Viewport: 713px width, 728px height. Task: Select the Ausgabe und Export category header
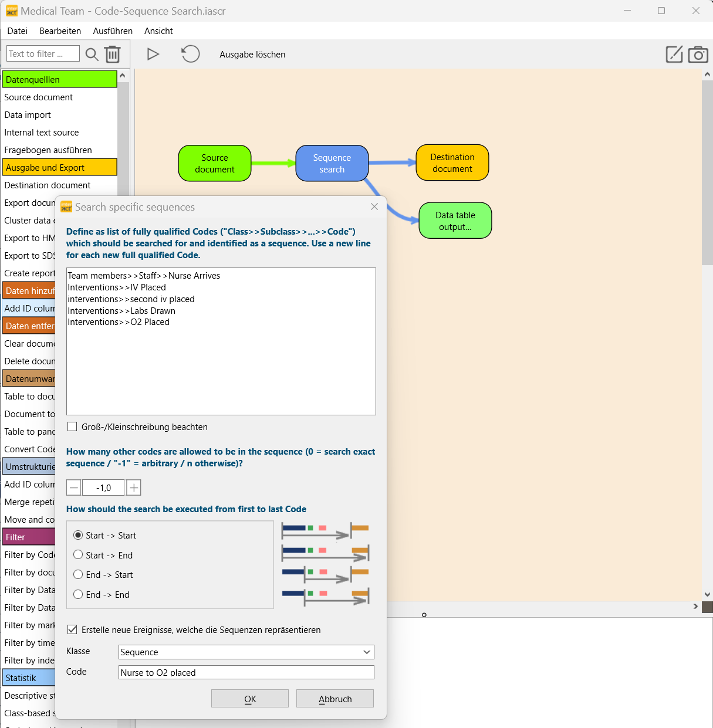pyautogui.click(x=60, y=167)
